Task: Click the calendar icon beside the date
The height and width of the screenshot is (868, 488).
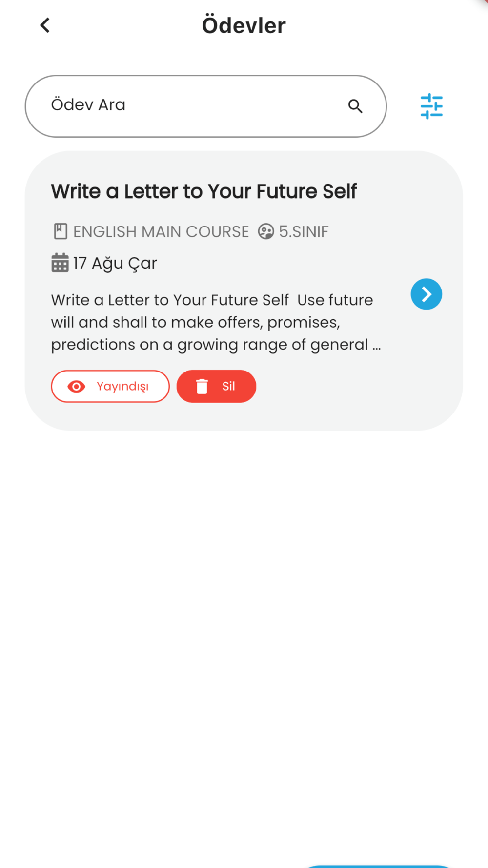Action: tap(60, 263)
